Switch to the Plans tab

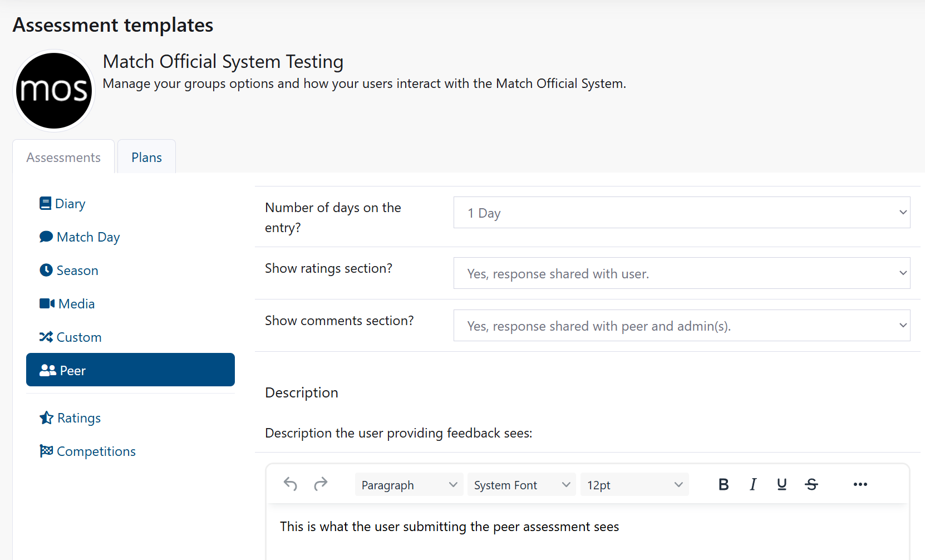coord(146,157)
